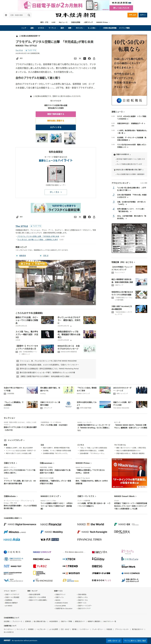Open 速報ニュース section link

(x=118, y=112)
